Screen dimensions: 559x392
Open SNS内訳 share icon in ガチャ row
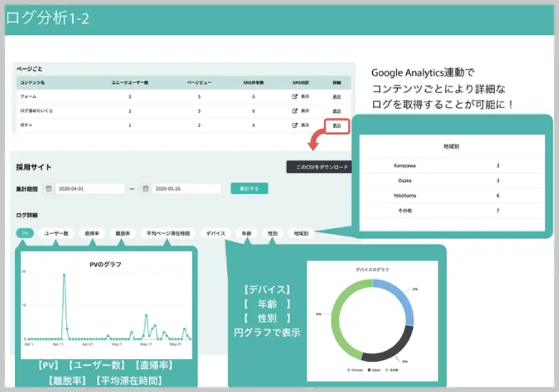pos(294,125)
